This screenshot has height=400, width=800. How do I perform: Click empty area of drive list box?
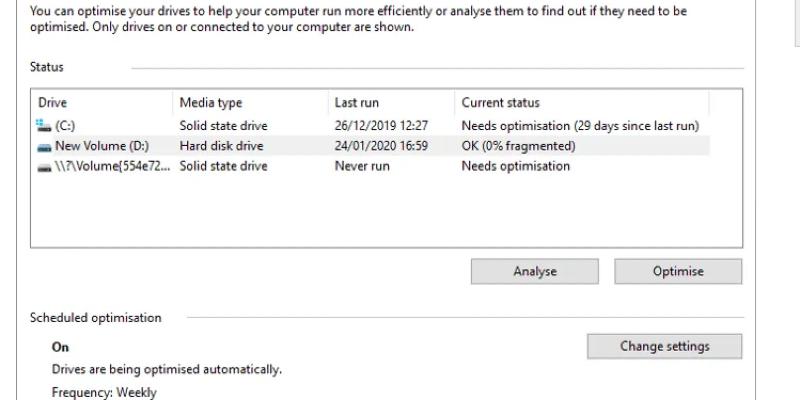click(x=386, y=212)
